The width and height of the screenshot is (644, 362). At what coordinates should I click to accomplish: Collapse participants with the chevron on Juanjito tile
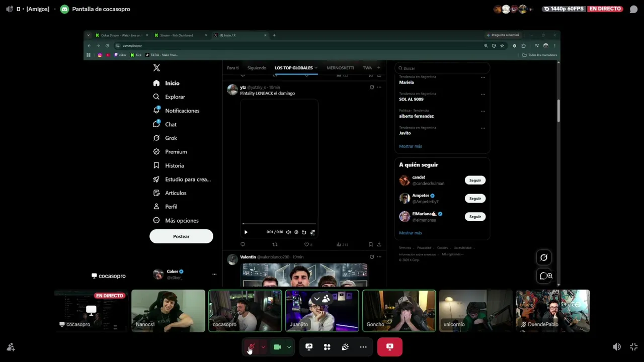(316, 299)
